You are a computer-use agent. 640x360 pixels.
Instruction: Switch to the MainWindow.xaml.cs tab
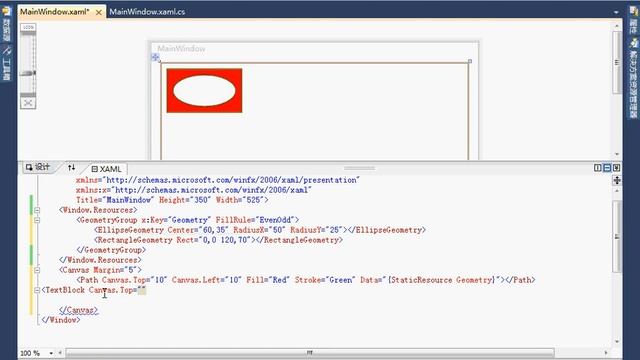point(147,12)
